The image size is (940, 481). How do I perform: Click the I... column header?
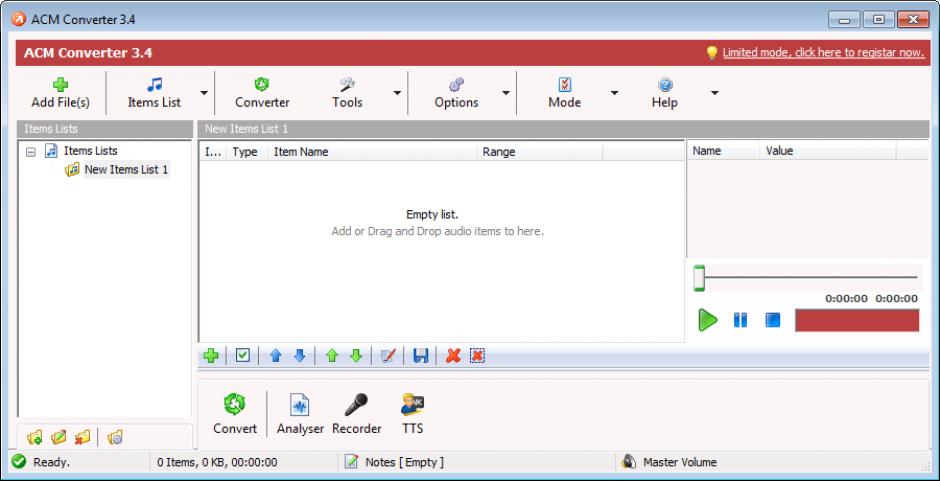point(213,152)
